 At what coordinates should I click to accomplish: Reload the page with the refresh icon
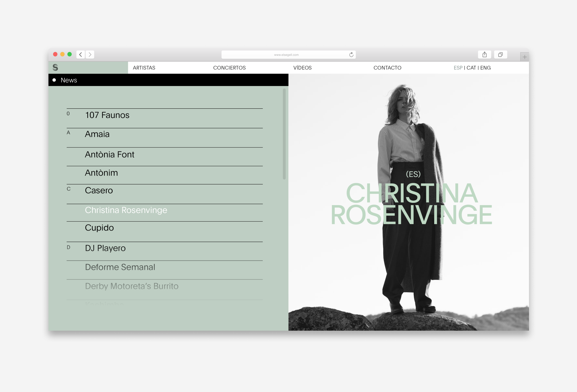tap(351, 55)
